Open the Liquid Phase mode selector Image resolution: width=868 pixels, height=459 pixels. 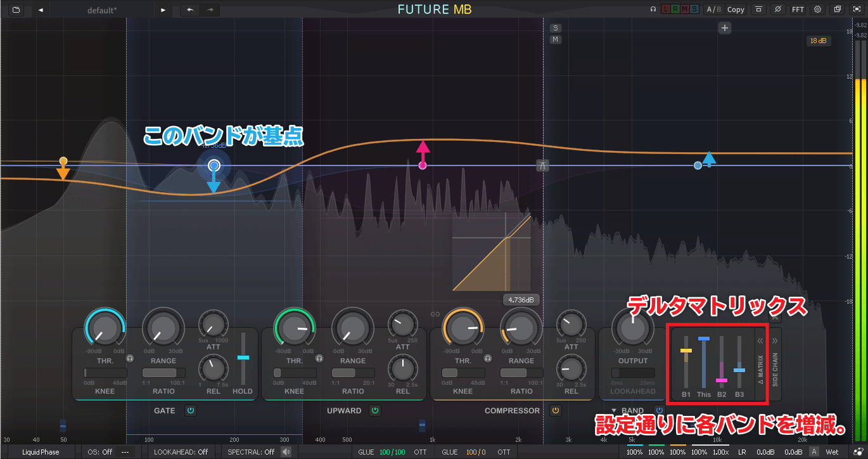point(41,452)
